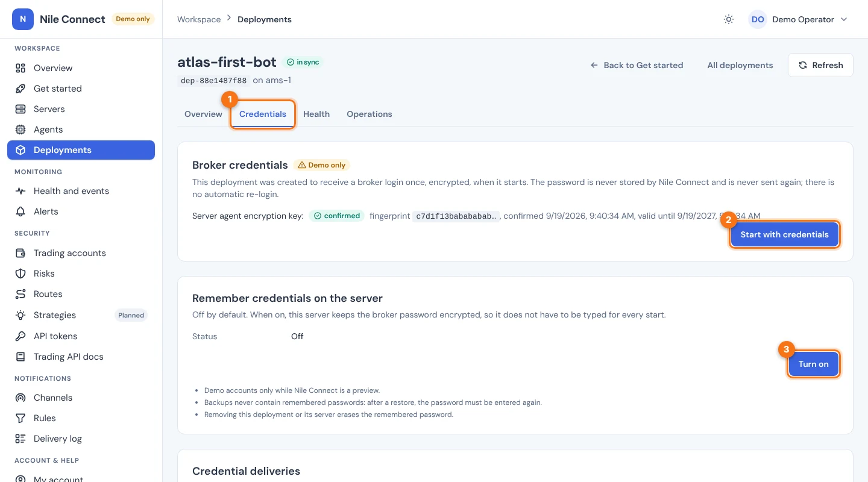Click the API tokens key icon
Viewport: 868px width, 482px height.
click(20, 336)
